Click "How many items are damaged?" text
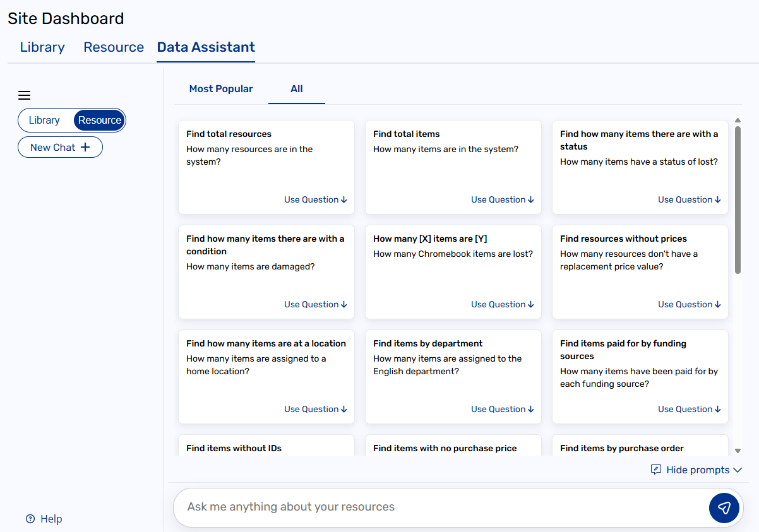The width and height of the screenshot is (759, 532). pyautogui.click(x=251, y=266)
